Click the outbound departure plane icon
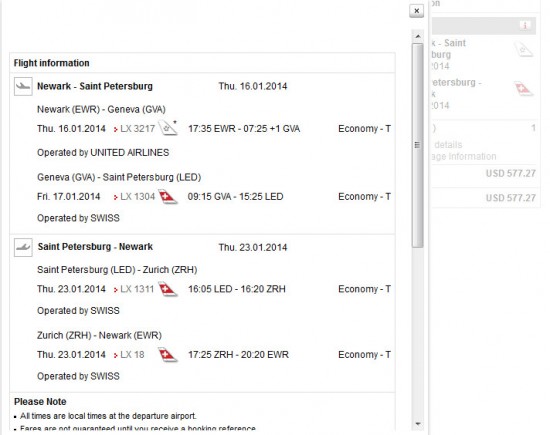The height and width of the screenshot is (435, 550). pyautogui.click(x=23, y=86)
